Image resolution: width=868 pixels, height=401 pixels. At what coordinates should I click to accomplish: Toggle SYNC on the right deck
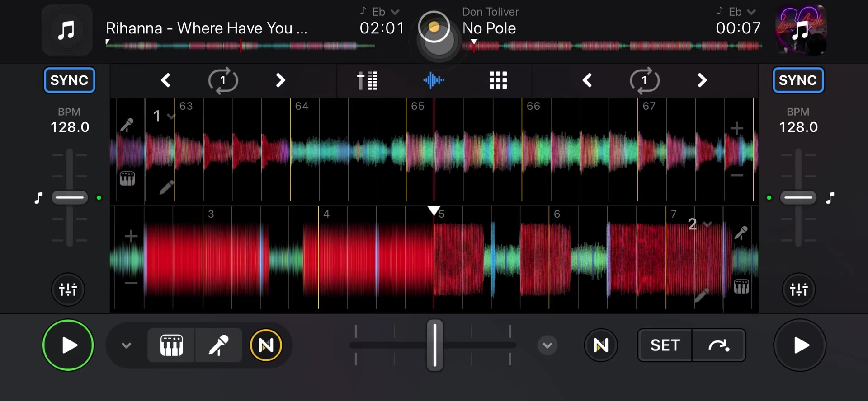point(798,80)
